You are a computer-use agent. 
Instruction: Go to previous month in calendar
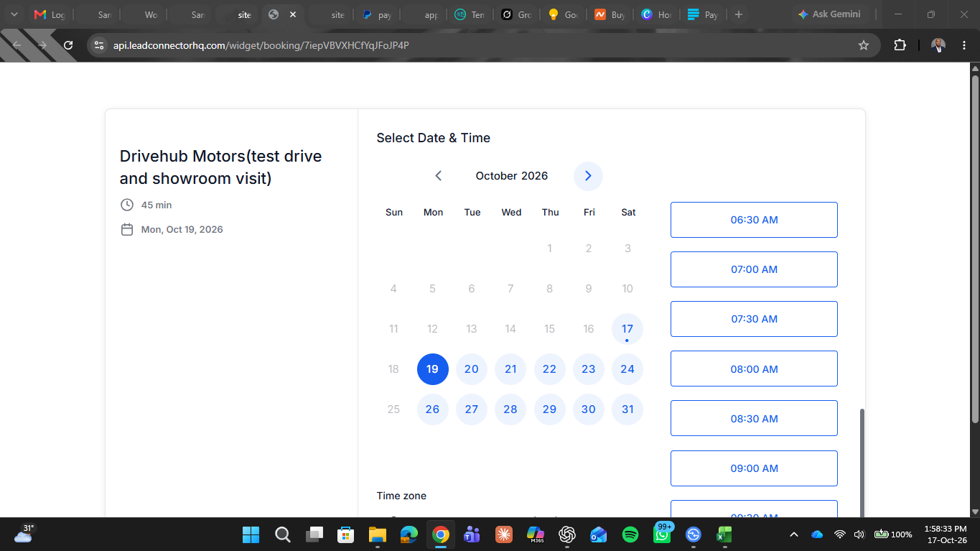[439, 176]
